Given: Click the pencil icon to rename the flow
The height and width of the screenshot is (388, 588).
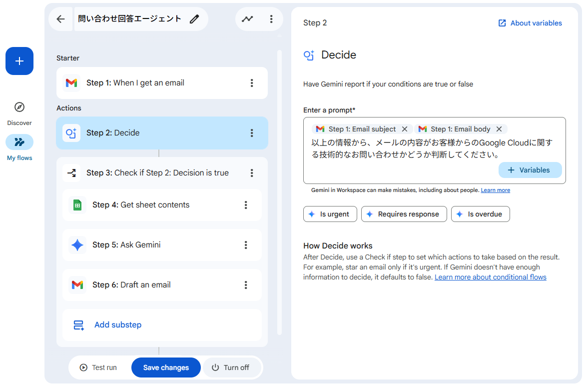Looking at the screenshot, I should [194, 18].
